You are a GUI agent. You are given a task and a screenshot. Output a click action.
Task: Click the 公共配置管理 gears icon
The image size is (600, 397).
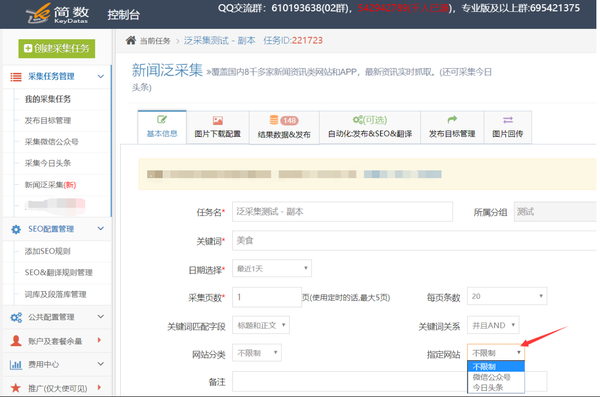(x=16, y=317)
